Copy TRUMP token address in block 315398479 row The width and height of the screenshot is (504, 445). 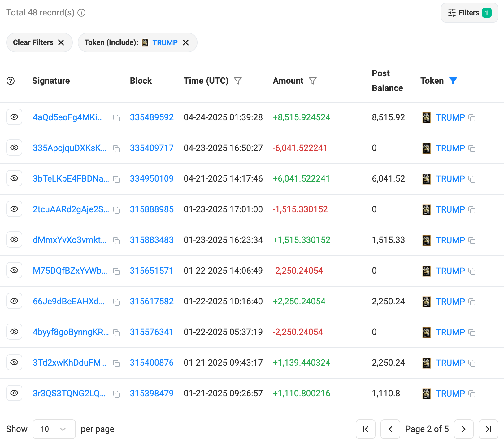[x=472, y=394]
